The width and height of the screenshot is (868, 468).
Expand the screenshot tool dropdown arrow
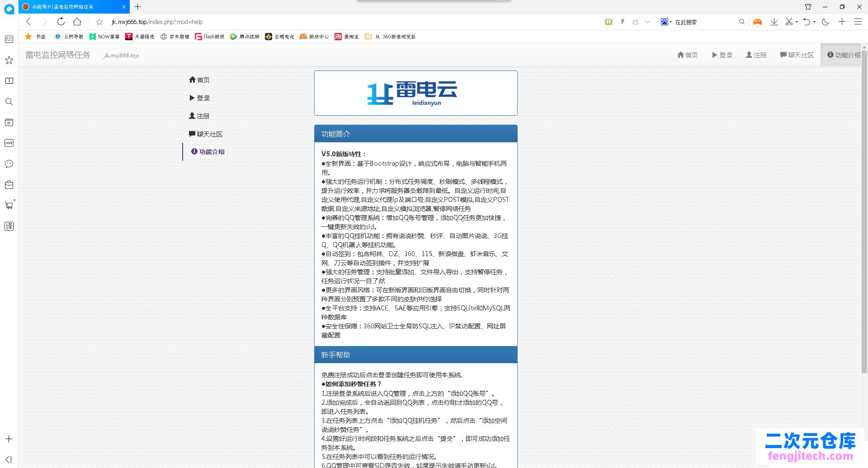pos(797,22)
